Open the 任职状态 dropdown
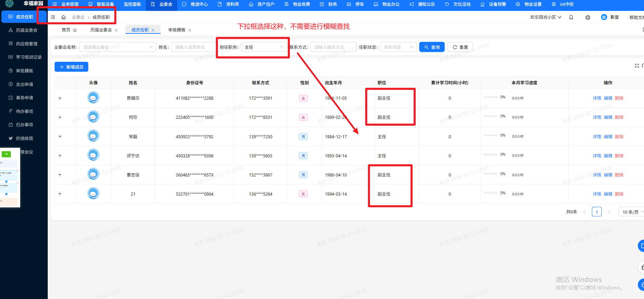Viewport: 644px width, 299px height. pos(398,47)
